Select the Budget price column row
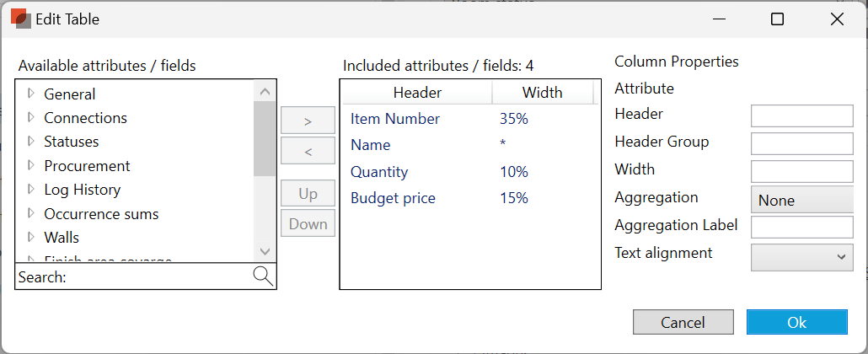 (393, 198)
